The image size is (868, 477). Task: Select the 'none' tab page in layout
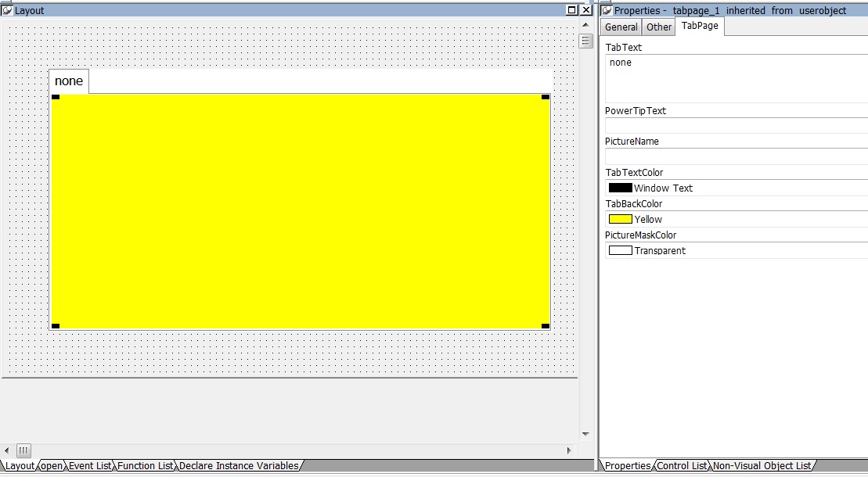tap(69, 81)
